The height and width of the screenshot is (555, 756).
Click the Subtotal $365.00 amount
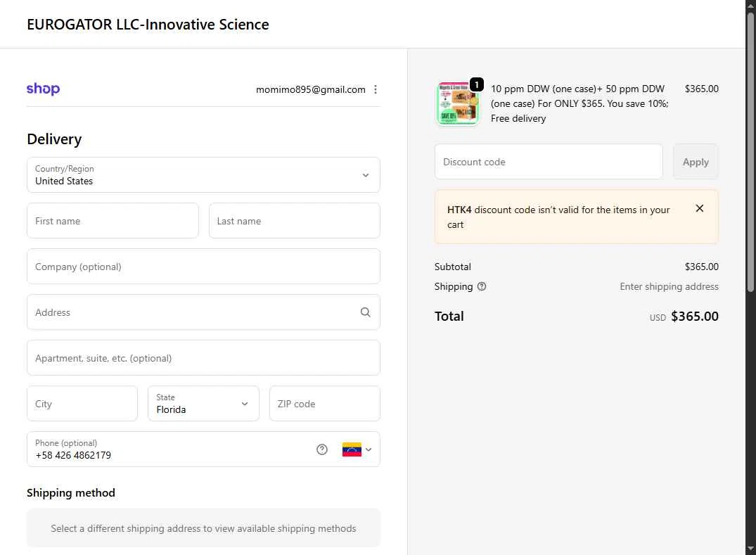click(702, 267)
